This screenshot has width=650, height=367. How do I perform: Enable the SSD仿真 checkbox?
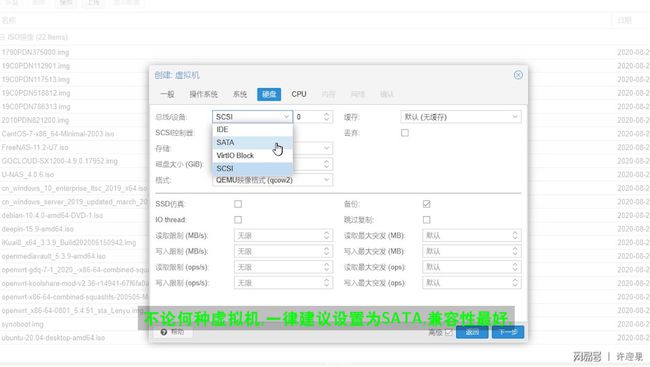238,204
